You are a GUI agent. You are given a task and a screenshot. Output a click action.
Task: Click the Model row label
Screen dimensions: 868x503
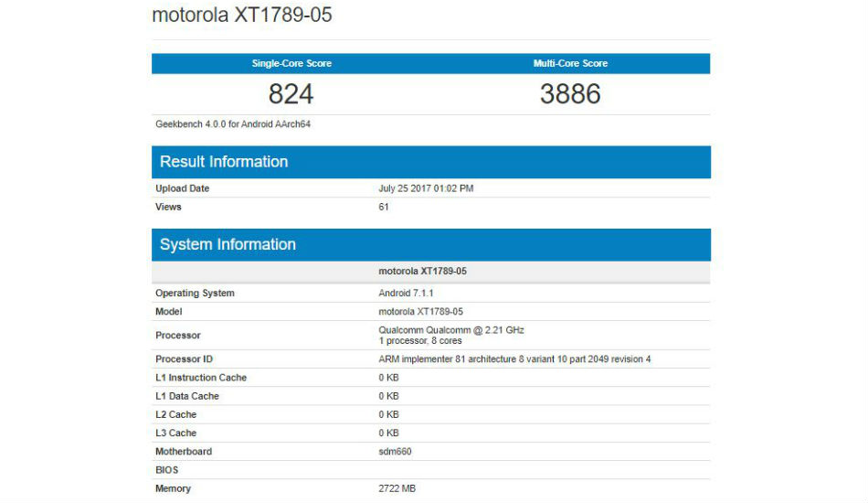coord(169,311)
